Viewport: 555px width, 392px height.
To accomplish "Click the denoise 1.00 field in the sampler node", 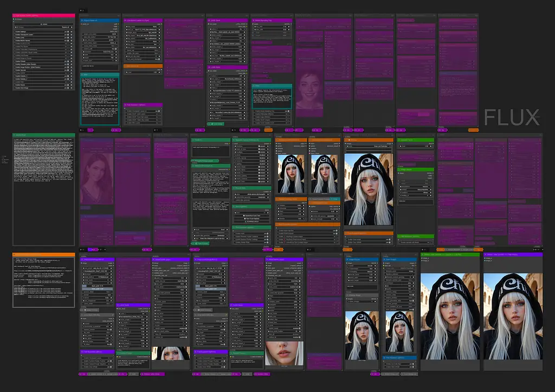I will click(x=291, y=219).
